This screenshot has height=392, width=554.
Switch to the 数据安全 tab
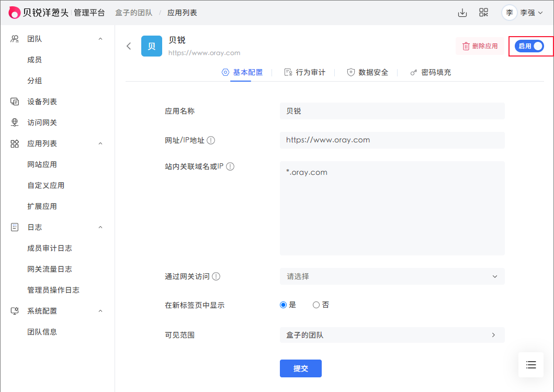pyautogui.click(x=367, y=72)
